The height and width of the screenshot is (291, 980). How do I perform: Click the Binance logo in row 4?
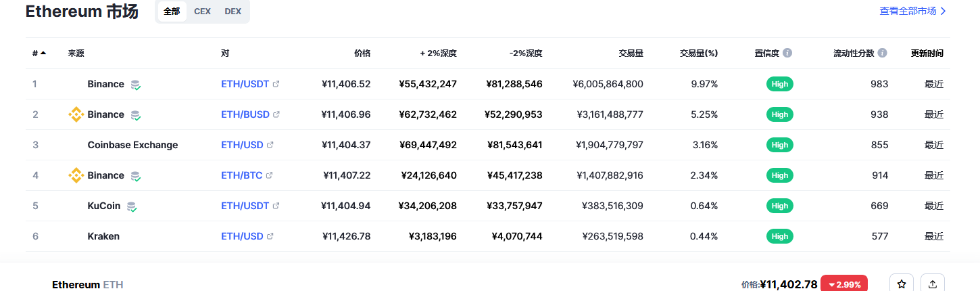(x=76, y=175)
